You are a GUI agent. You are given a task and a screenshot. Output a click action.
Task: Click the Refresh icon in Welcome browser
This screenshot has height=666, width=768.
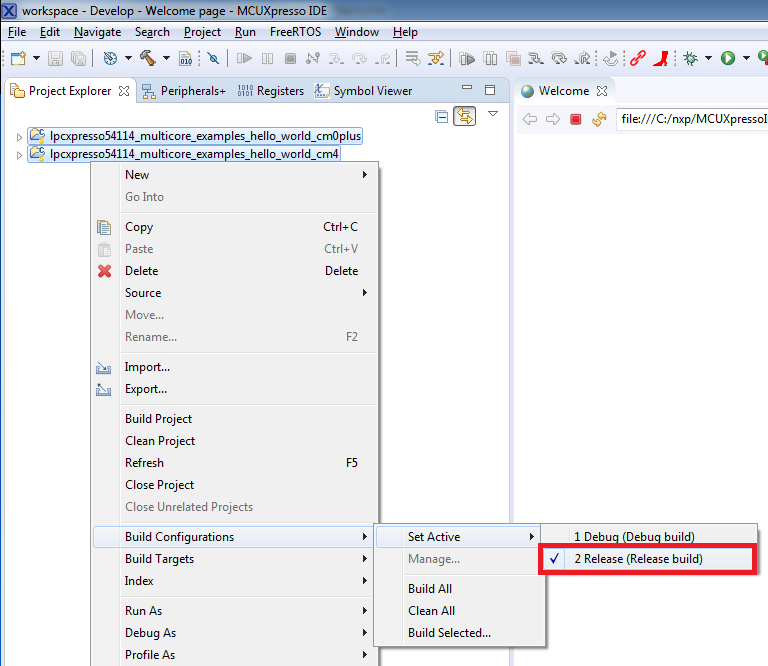click(599, 119)
